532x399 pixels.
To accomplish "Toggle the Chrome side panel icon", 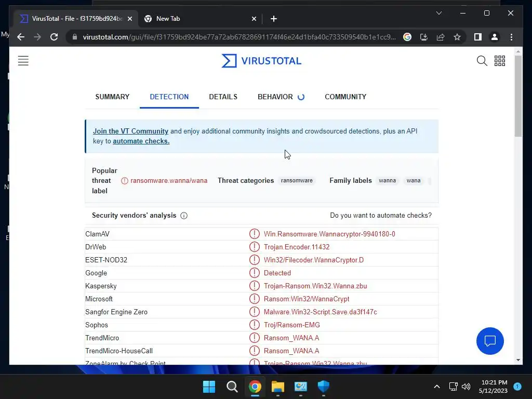I will pyautogui.click(x=478, y=37).
